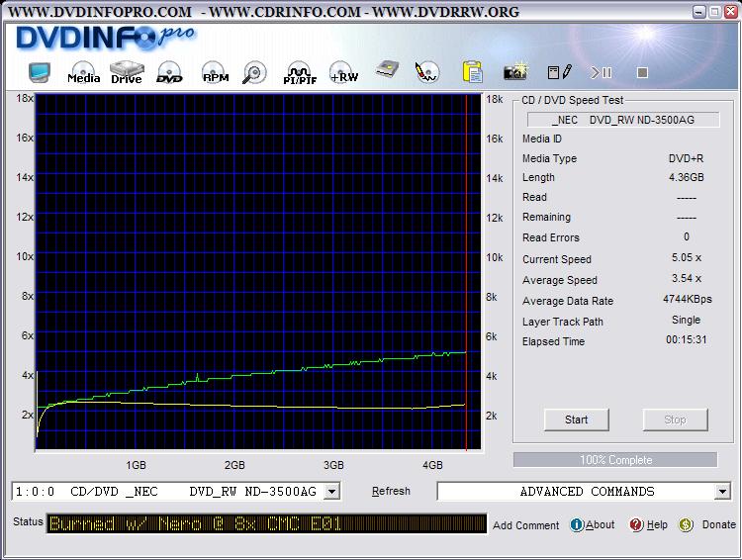The width and height of the screenshot is (742, 560).
Task: Click the Elapsed Time 00:15:31 value
Action: pos(687,340)
